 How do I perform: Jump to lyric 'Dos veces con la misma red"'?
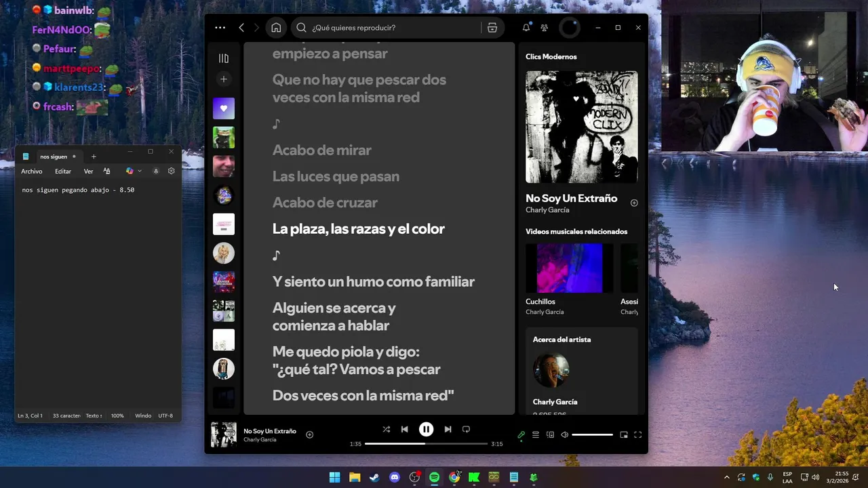click(x=363, y=395)
